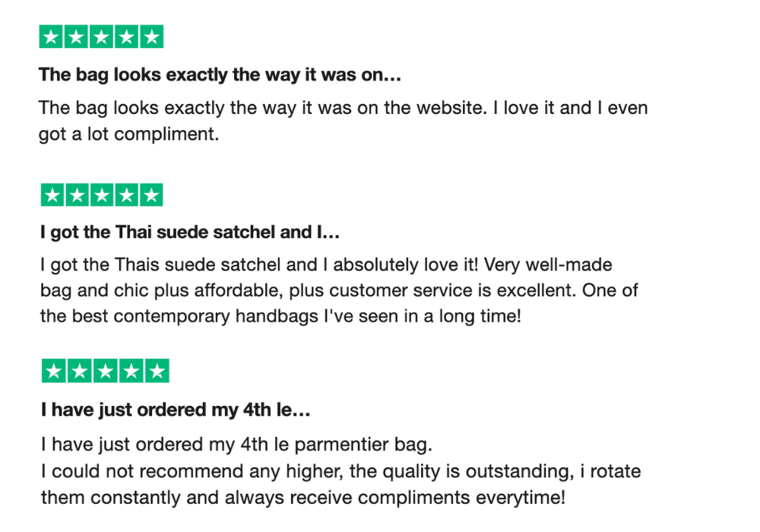760x532 pixels.
Task: Open review titled "The bag looks exactly the way it was on…"
Action: (x=220, y=74)
